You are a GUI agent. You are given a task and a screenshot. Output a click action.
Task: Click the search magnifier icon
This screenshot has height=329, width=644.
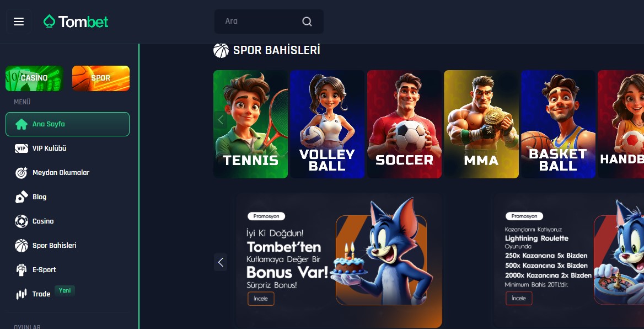tap(307, 22)
